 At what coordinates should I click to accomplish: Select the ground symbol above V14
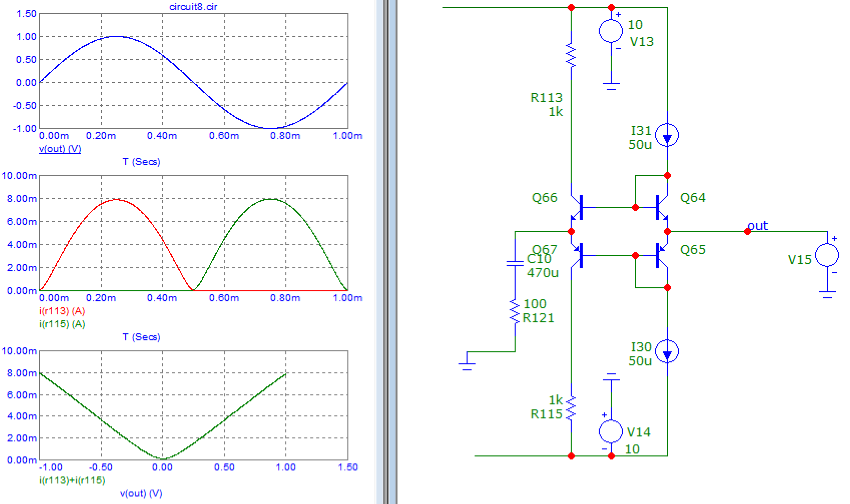611,376
